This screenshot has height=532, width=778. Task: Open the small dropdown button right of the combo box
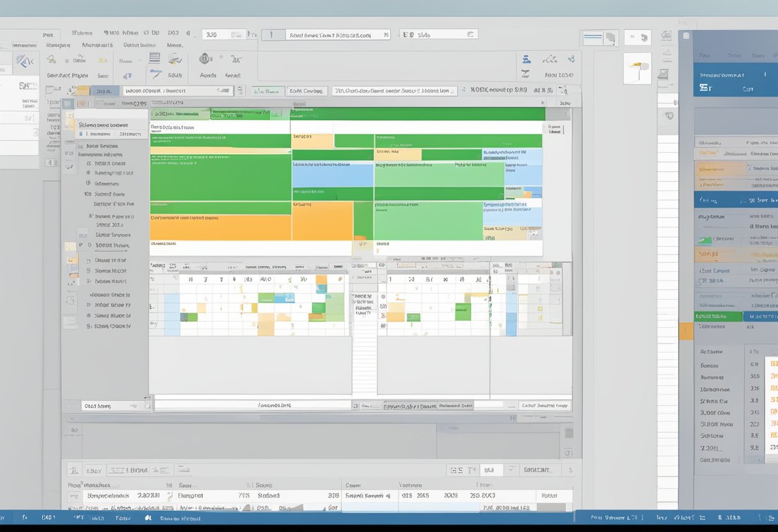pyautogui.click(x=237, y=91)
